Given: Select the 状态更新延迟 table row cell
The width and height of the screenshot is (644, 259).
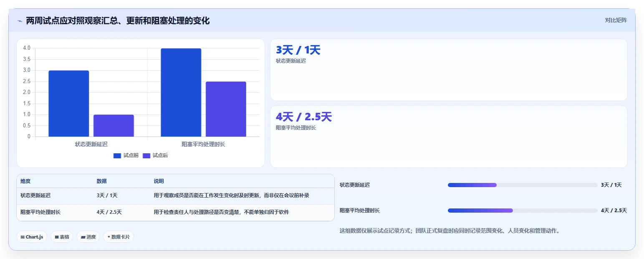Looking at the screenshot, I should click(x=35, y=196).
